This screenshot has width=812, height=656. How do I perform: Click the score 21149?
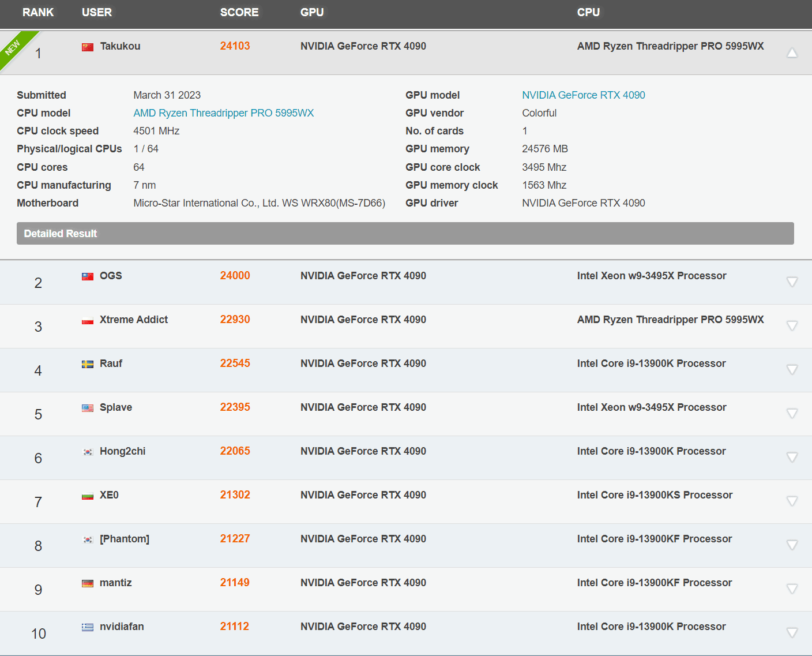235,583
